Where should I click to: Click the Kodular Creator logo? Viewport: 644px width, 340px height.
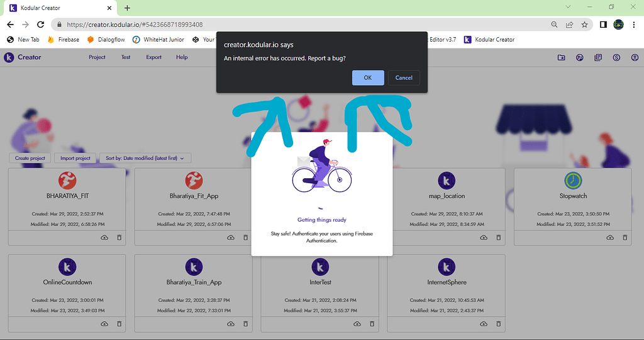click(23, 57)
